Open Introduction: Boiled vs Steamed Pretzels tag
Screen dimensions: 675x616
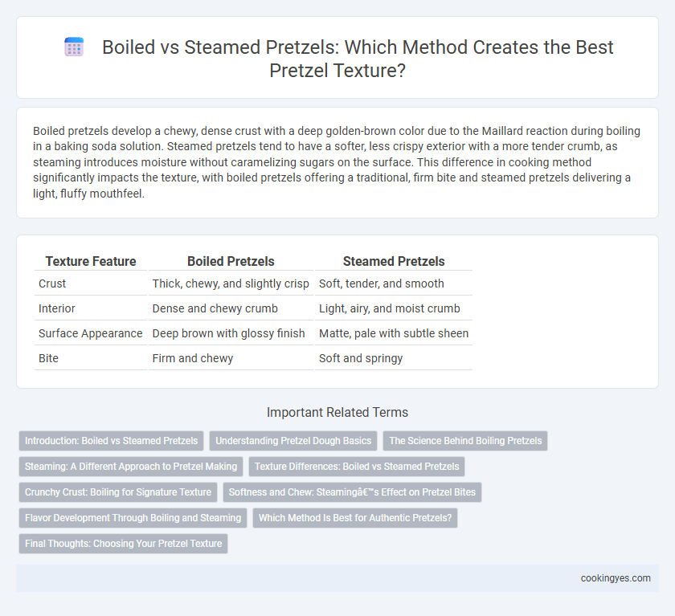click(x=111, y=441)
